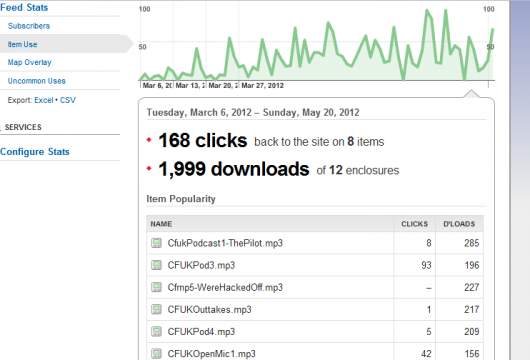Click the 1,999 downloads summary text

click(234, 169)
